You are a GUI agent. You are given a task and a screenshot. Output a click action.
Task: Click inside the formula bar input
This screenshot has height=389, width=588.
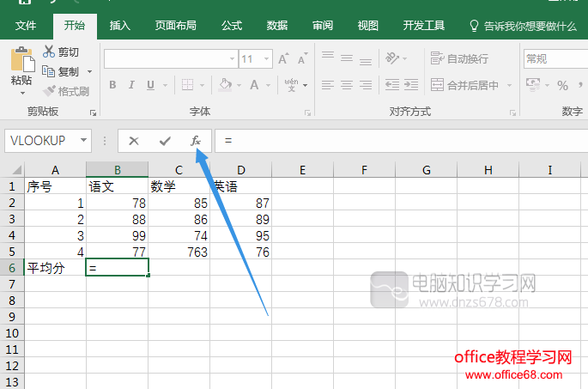click(x=401, y=141)
